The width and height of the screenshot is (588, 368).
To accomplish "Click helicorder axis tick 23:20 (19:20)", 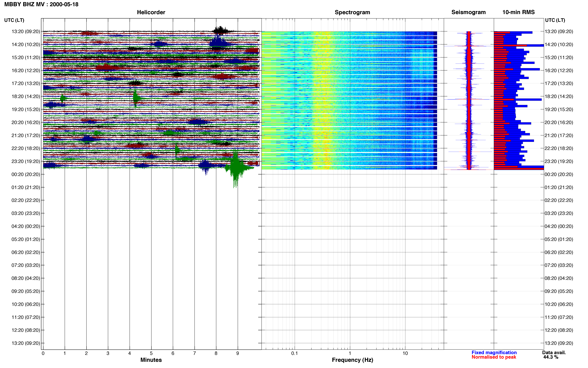I will pos(26,161).
